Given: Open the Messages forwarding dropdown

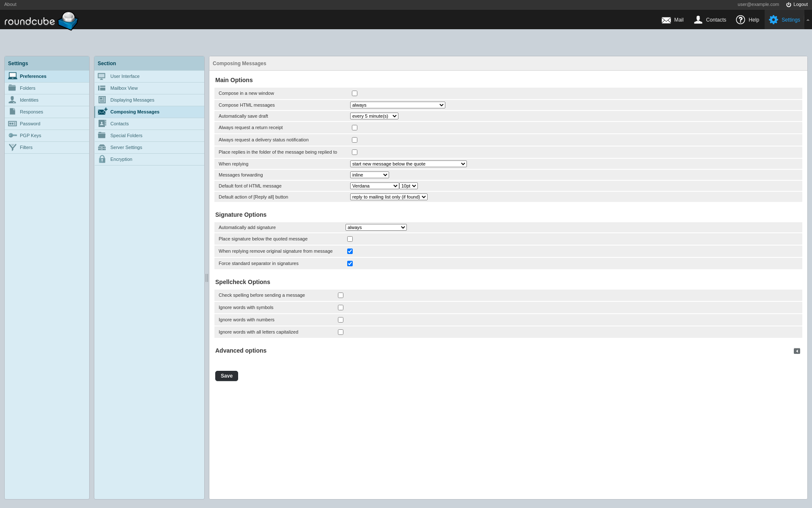Looking at the screenshot, I should point(370,175).
